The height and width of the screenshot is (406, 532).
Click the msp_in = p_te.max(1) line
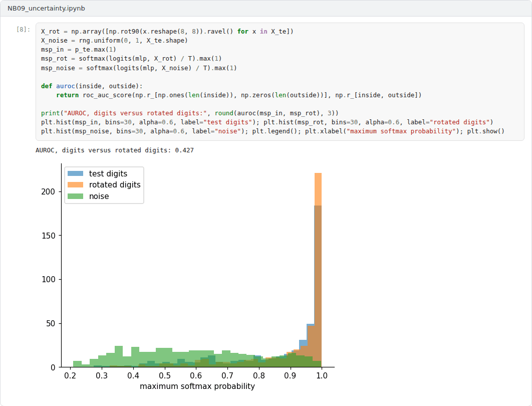[78, 50]
